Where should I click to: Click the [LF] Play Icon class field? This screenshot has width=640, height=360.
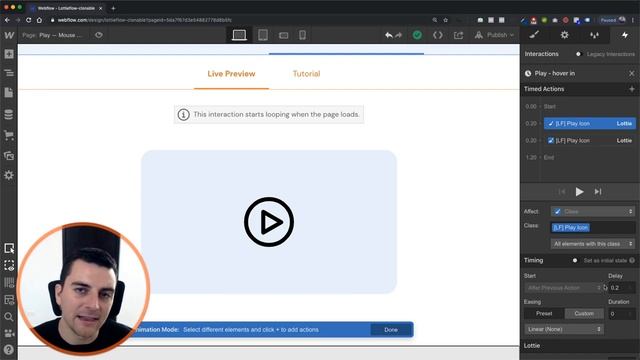pyautogui.click(x=593, y=227)
